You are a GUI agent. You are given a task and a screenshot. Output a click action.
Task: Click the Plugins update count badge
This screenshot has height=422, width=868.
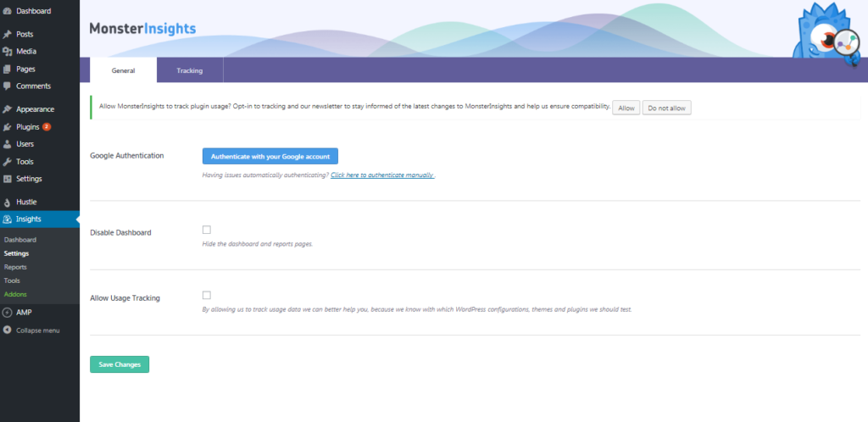(x=47, y=126)
